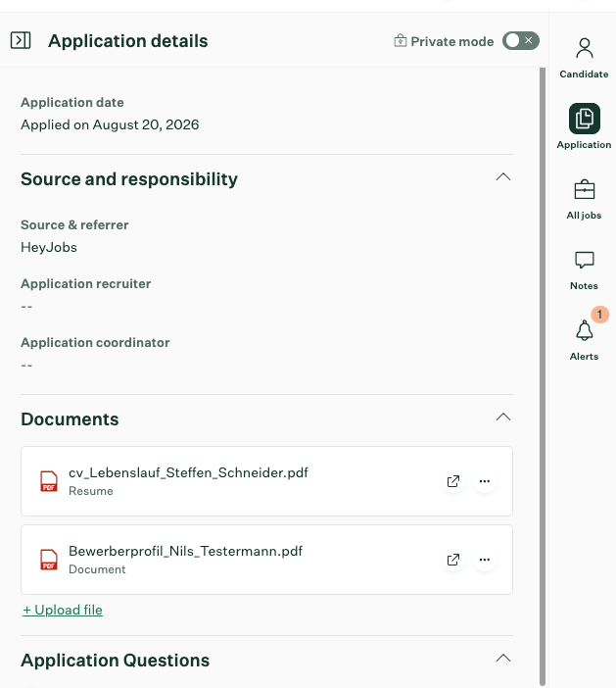
Task: Click the Source and responsibility heading
Action: (129, 179)
